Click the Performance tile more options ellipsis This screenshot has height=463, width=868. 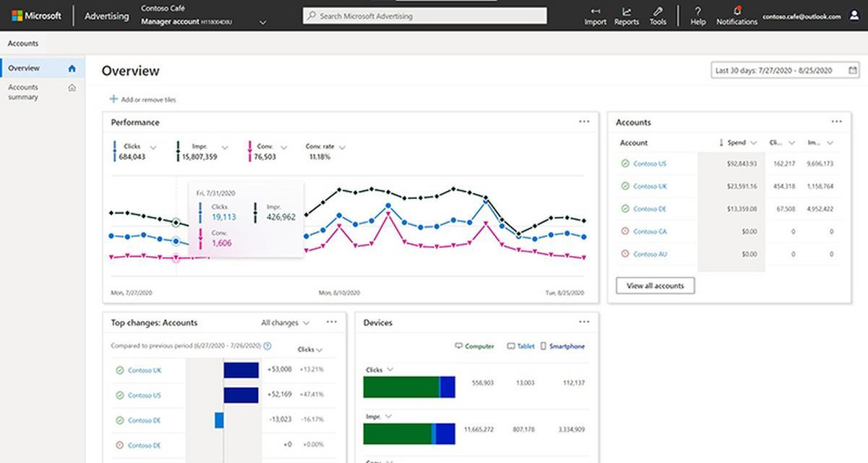click(x=584, y=122)
